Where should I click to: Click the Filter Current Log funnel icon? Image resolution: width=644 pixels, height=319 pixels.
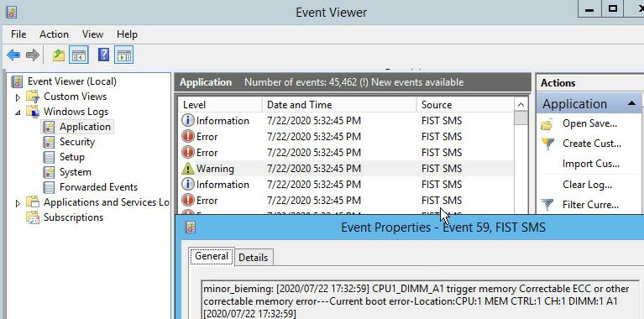547,205
